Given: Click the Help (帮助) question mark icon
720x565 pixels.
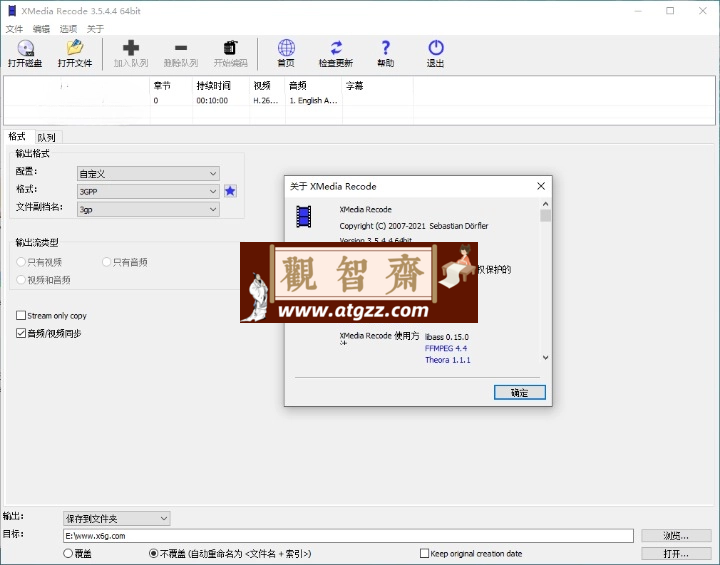Looking at the screenshot, I should (x=386, y=48).
